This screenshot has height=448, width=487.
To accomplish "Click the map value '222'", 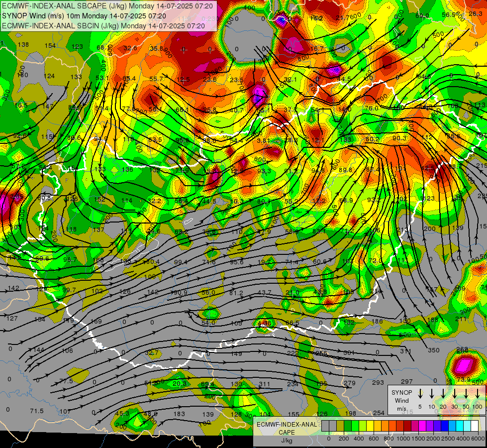I will coord(292,353).
